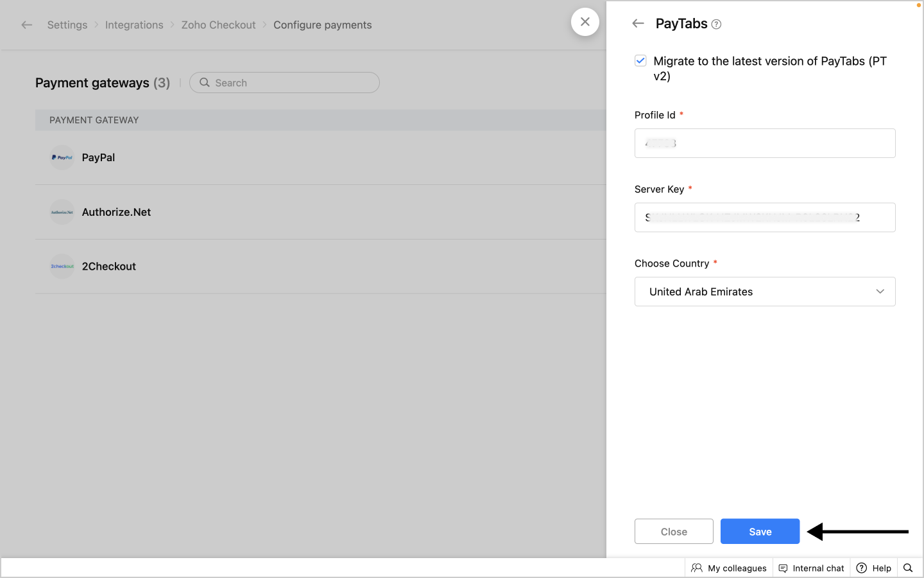Click the breadcrumb back arrow icon

click(x=26, y=25)
